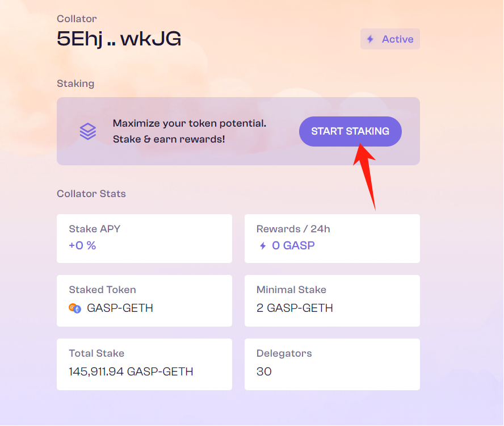
Task: Click the Collator Stats heading
Action: pos(91,194)
